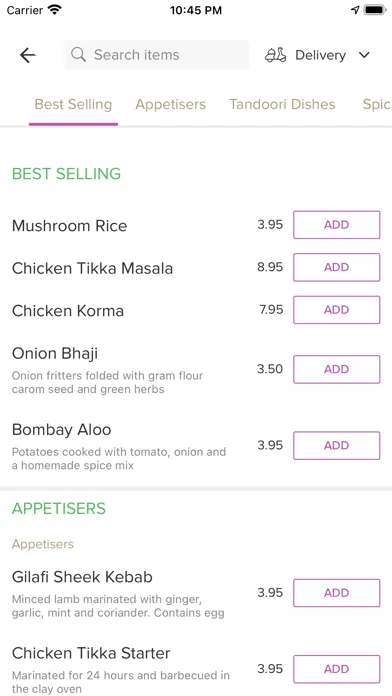Add Chicken Korma to the order
The height and width of the screenshot is (696, 392).
(x=337, y=310)
